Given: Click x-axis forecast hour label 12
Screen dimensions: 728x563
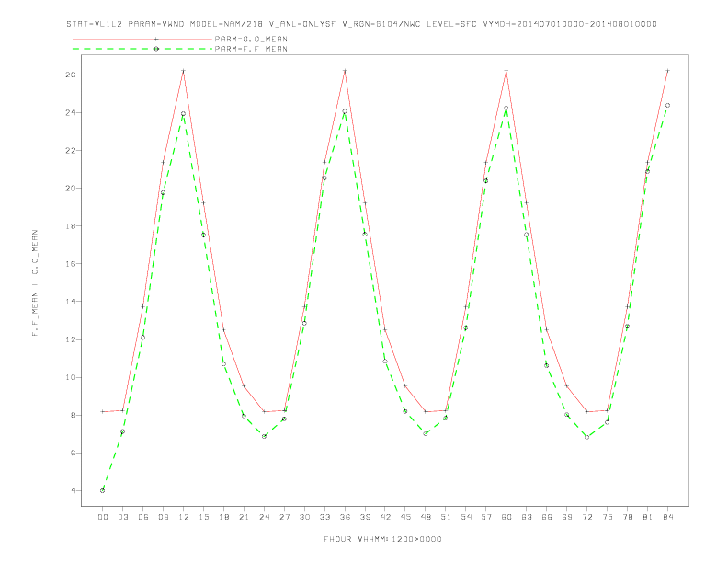Looking at the screenshot, I should point(184,517).
